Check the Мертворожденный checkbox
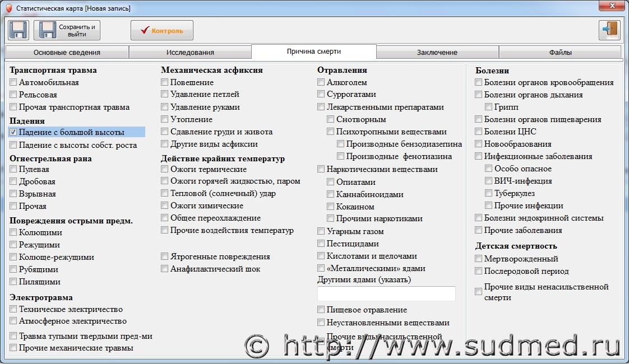This screenshot has width=629, height=364. (x=479, y=259)
